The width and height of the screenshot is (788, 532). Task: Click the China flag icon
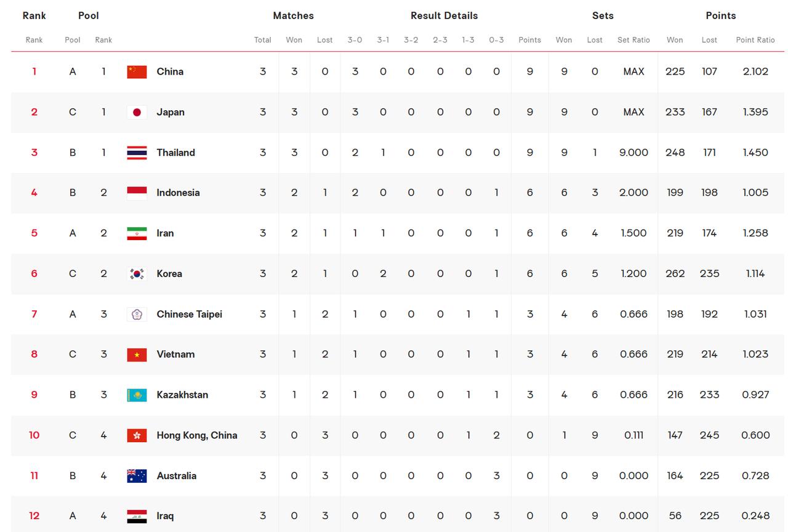click(x=137, y=71)
